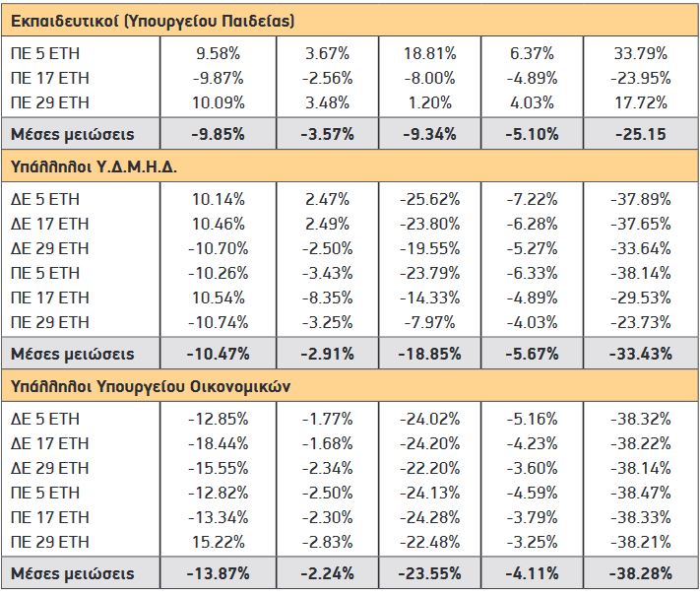Click the ΠΕ 17 ΕΤΗ label under Εκπαιδευτικοί

click(x=50, y=78)
